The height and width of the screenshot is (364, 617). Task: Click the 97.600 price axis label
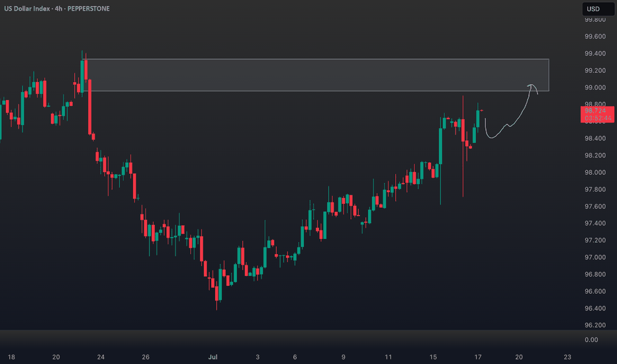click(x=595, y=206)
